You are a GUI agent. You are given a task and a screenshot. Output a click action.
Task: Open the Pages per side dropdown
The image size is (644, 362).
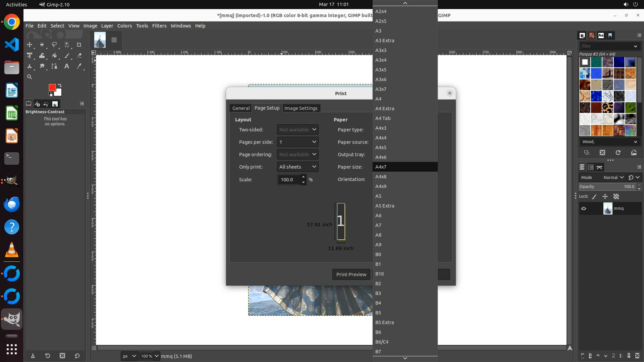(298, 142)
